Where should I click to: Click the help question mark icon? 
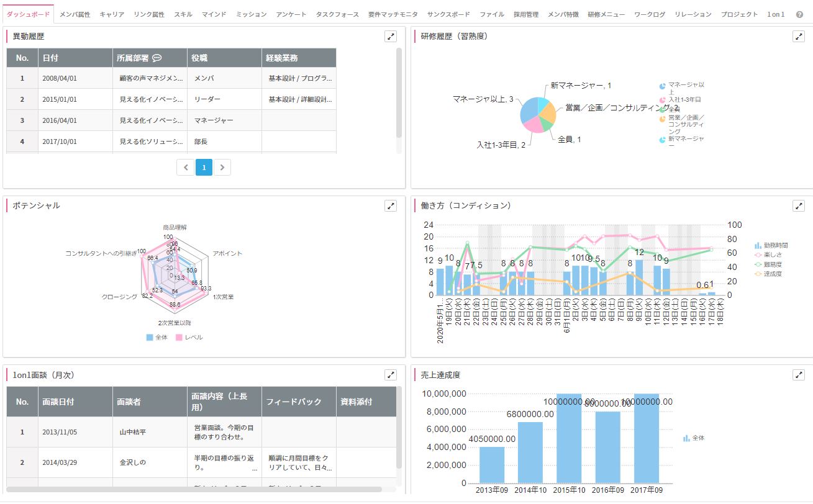tap(799, 14)
